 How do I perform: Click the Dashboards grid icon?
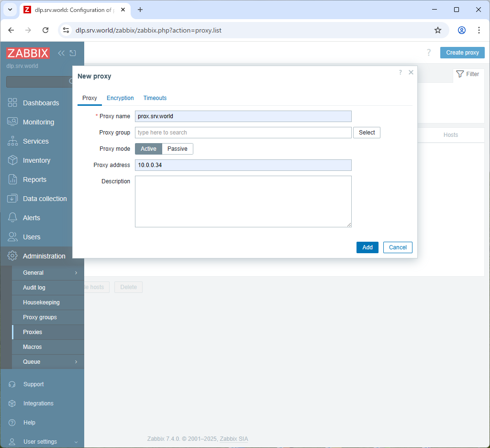tap(12, 103)
